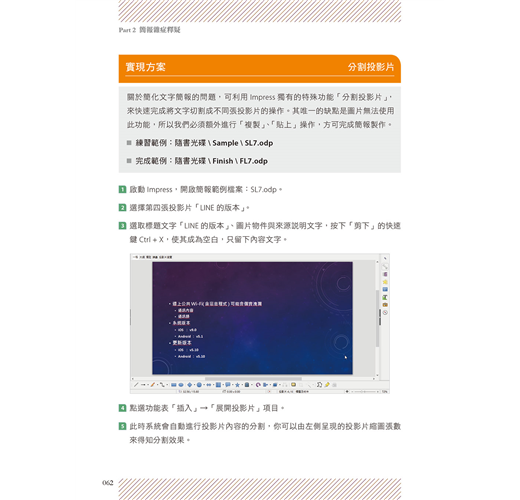This screenshot has width=520, height=500.
Task: Select the Rectangle shape tool
Action: pyautogui.click(x=174, y=385)
